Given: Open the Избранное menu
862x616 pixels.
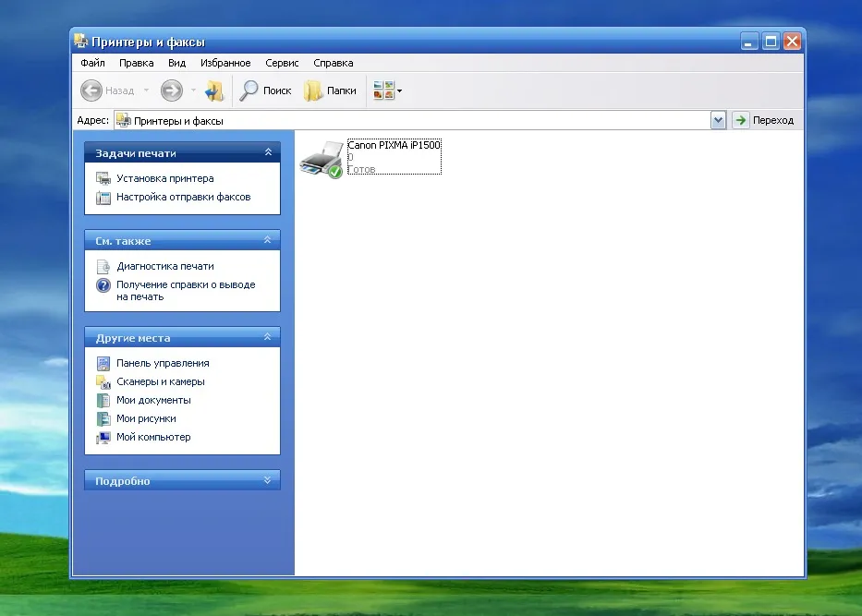Looking at the screenshot, I should click(x=225, y=63).
